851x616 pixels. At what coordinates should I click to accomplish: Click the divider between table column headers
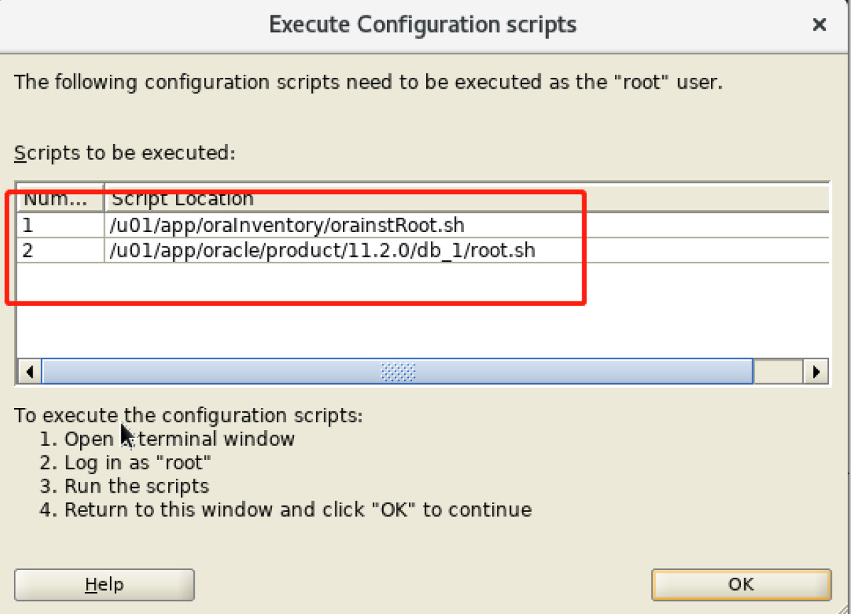[105, 199]
